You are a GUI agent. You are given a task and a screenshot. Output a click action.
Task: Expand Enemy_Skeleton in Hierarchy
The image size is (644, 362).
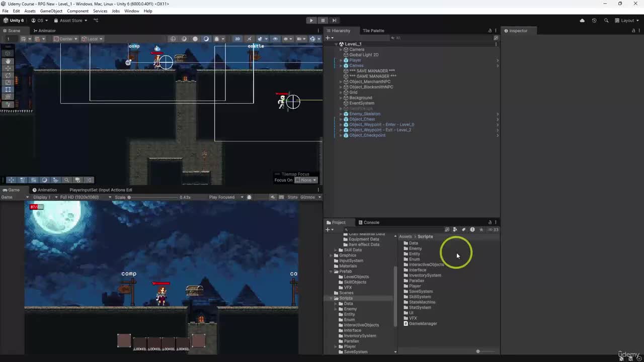[341, 114]
